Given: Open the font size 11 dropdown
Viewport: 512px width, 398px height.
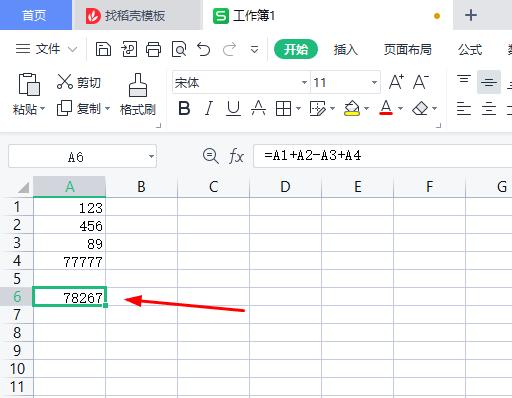Looking at the screenshot, I should [374, 82].
